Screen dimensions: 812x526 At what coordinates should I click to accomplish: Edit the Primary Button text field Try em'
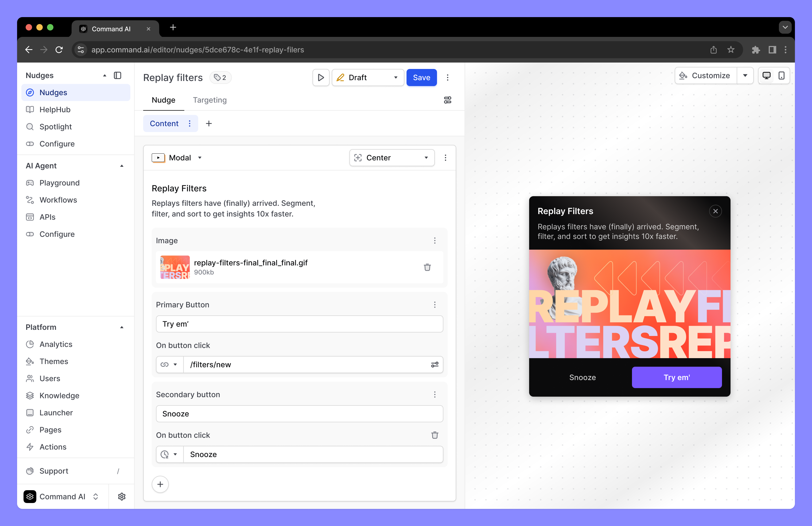point(299,324)
